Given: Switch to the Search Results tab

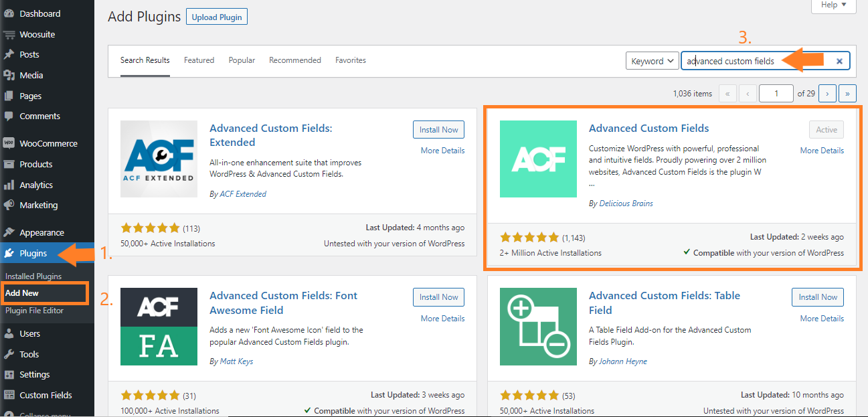Looking at the screenshot, I should [x=145, y=60].
